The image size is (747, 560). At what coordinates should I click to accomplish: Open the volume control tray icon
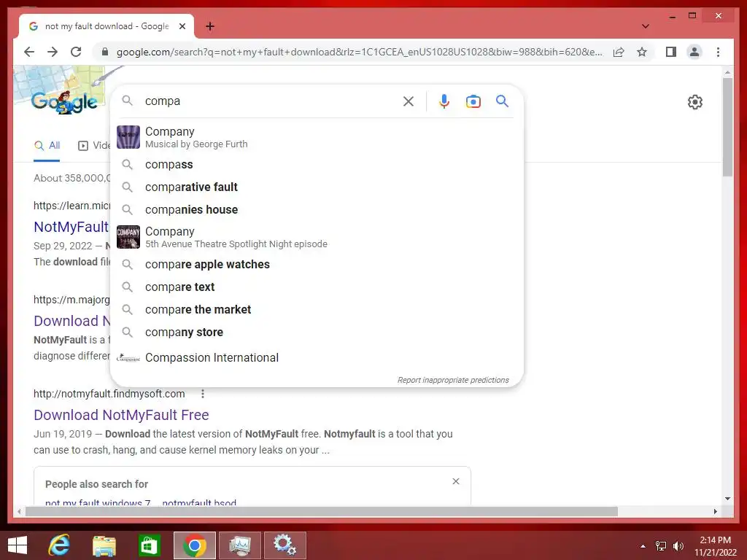[678, 546]
